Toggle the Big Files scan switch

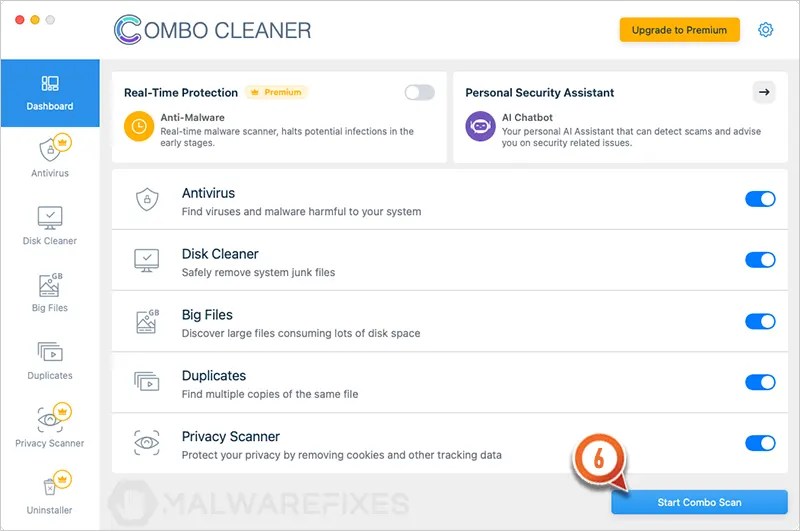pos(760,321)
